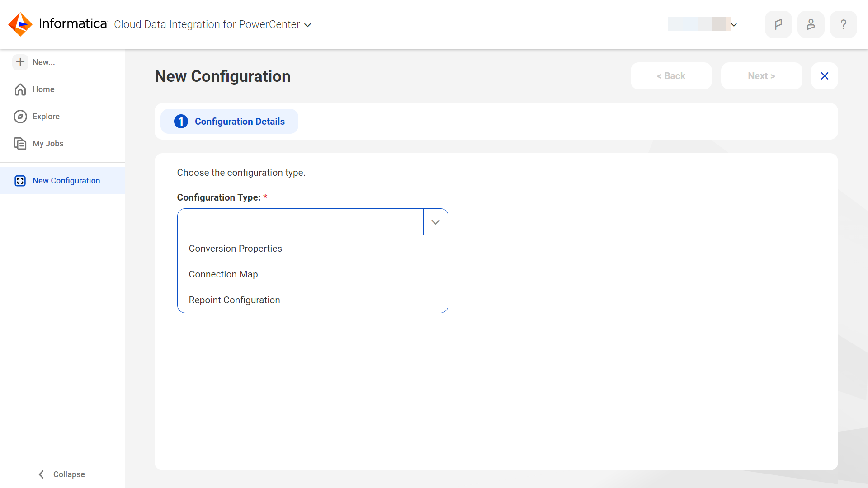Click the Explore compass icon
The width and height of the screenshot is (868, 488).
click(x=20, y=117)
